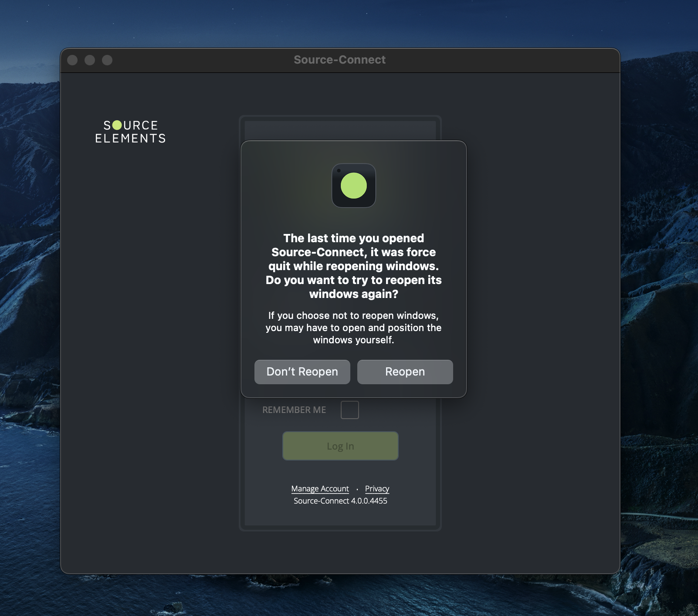Close the Source-Connect window
The height and width of the screenshot is (616, 698).
72,60
